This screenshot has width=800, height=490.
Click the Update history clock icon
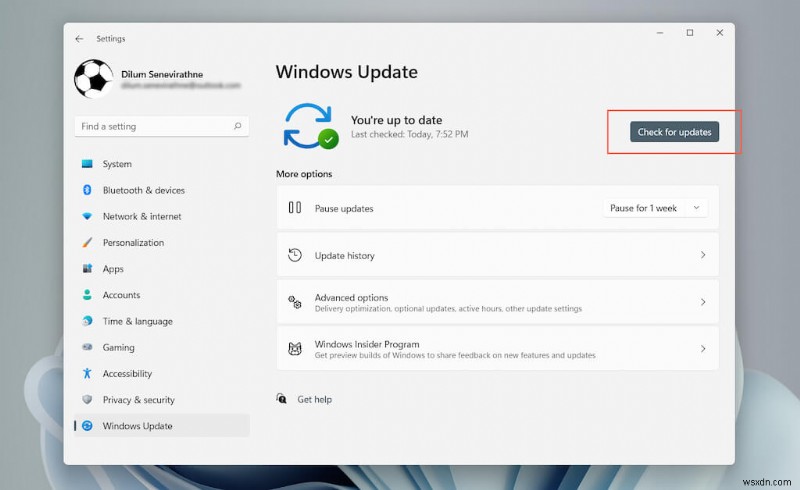[x=294, y=255]
